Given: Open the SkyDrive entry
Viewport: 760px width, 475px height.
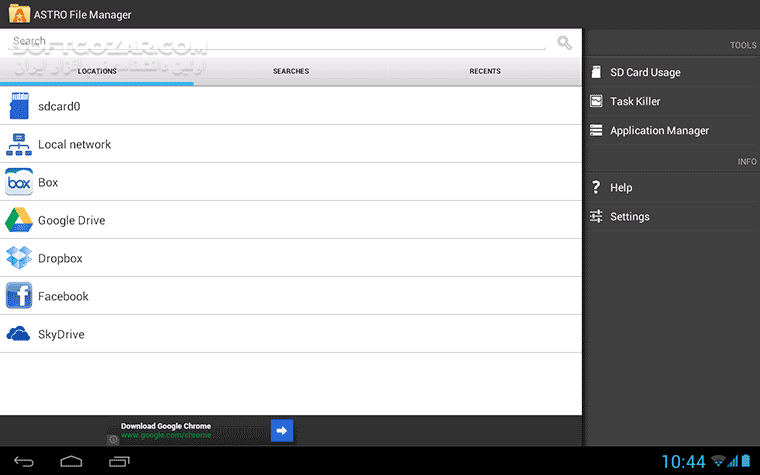Looking at the screenshot, I should click(x=291, y=334).
